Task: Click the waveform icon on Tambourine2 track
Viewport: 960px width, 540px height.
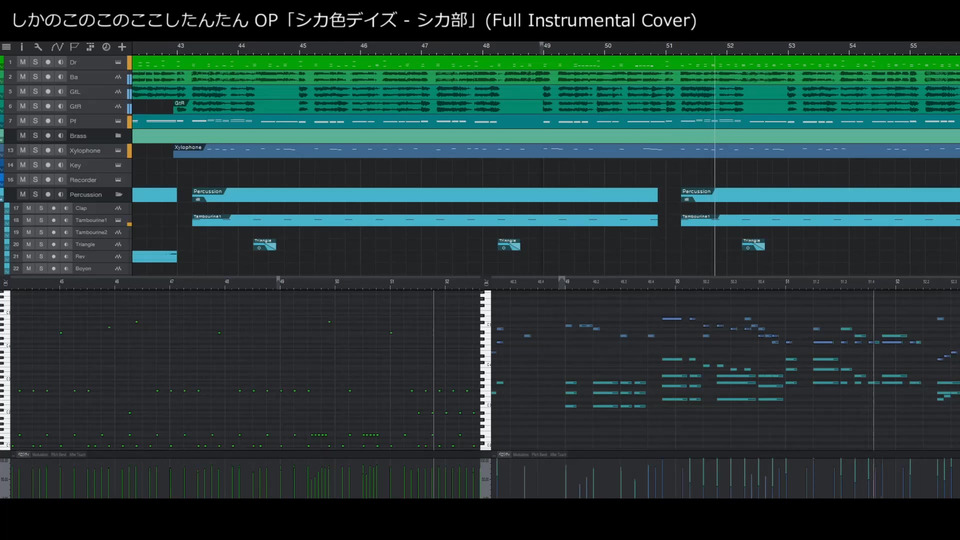Action: 118,232
